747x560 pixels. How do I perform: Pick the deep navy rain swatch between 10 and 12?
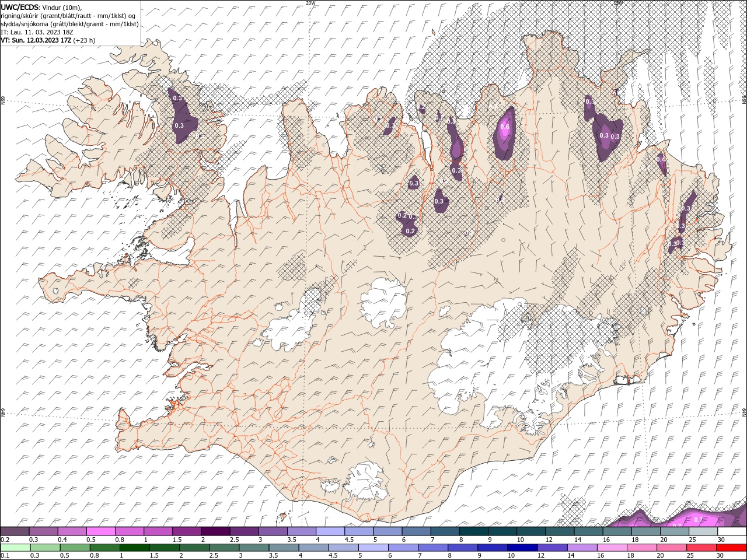pos(522,548)
